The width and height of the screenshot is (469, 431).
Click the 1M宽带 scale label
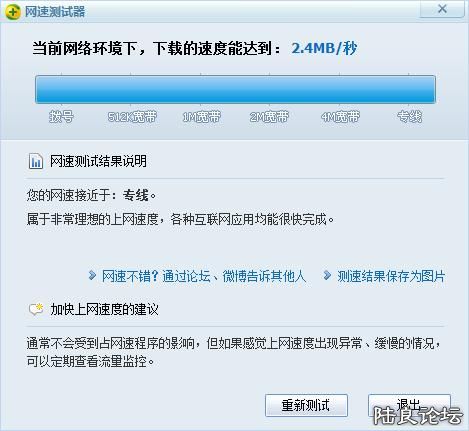tap(201, 117)
